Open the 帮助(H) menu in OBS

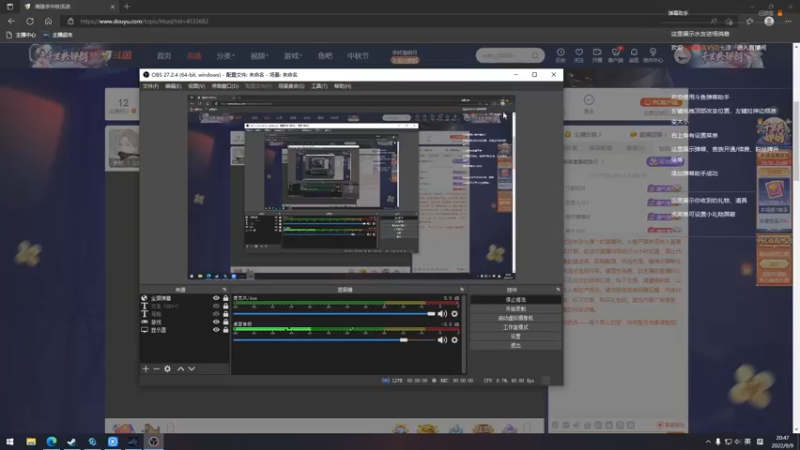tap(342, 86)
